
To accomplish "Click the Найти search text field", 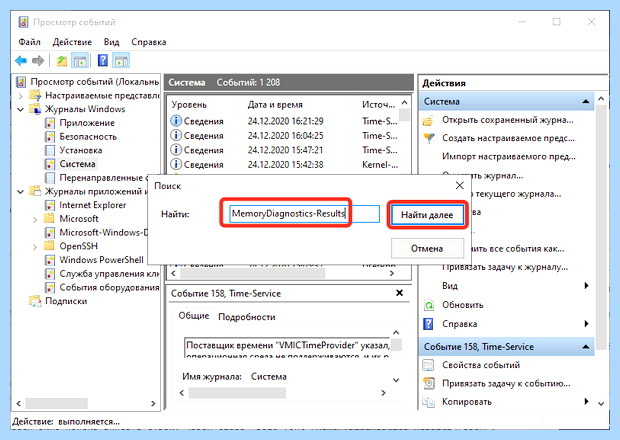I will point(304,214).
